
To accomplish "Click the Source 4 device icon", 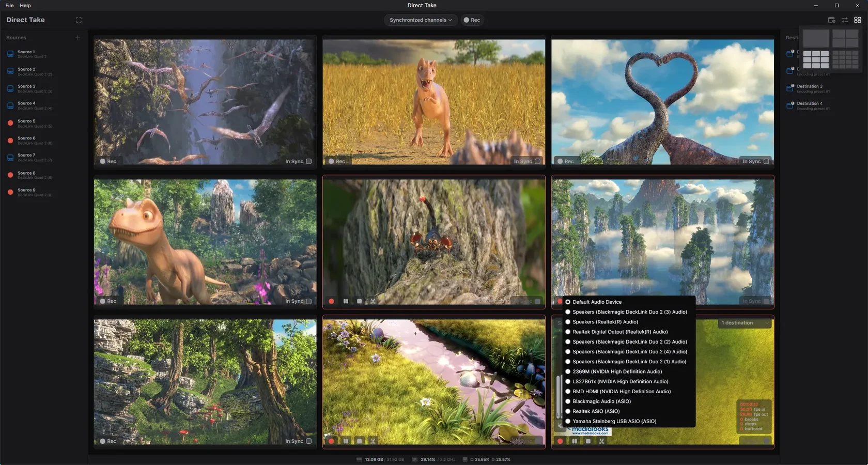I will pyautogui.click(x=10, y=105).
